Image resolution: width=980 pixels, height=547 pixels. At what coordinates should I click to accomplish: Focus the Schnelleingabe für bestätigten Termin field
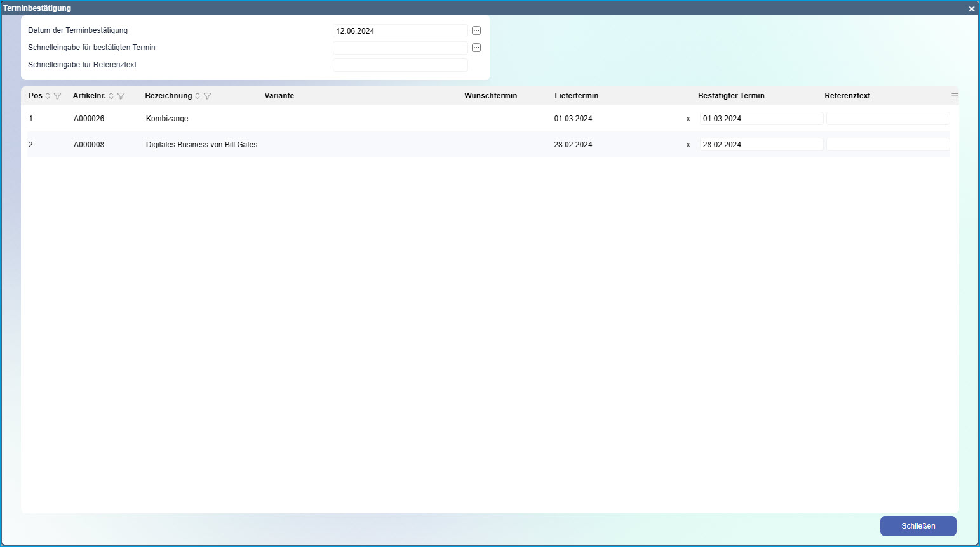pyautogui.click(x=400, y=48)
